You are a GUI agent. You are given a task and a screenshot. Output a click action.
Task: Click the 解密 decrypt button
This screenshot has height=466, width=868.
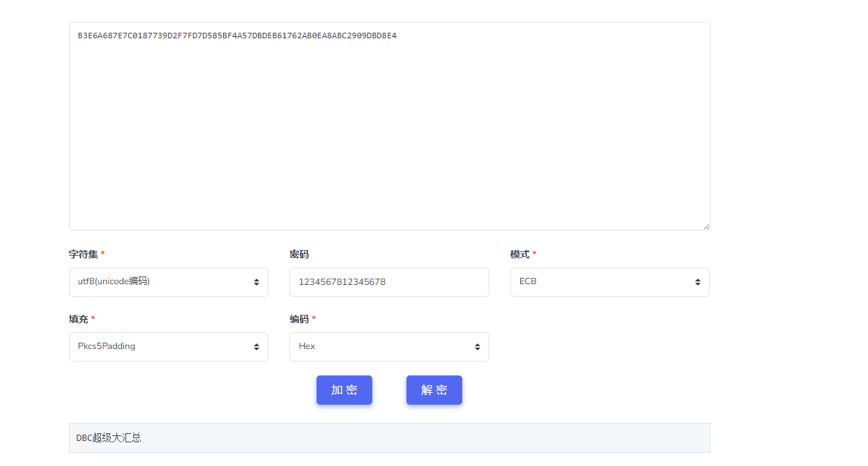(434, 390)
